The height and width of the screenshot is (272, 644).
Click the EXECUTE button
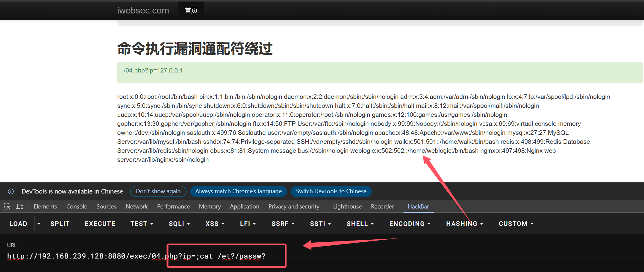pyautogui.click(x=100, y=223)
